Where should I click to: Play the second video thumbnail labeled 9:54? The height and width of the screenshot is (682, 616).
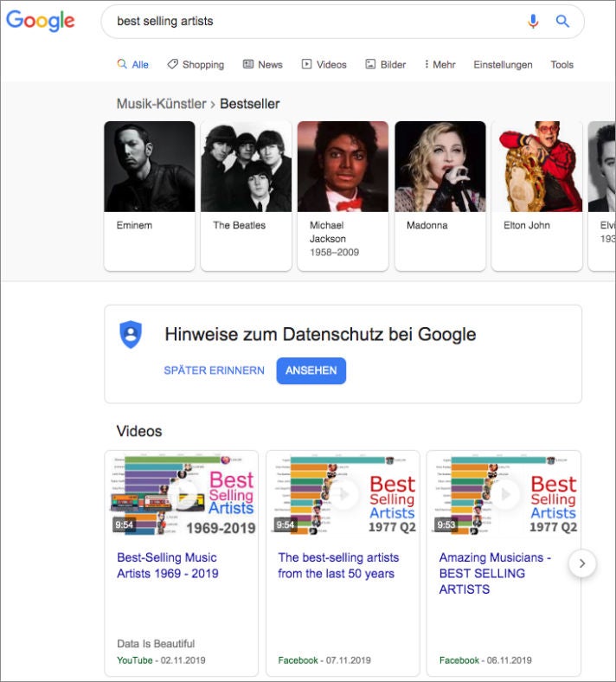tap(343, 494)
